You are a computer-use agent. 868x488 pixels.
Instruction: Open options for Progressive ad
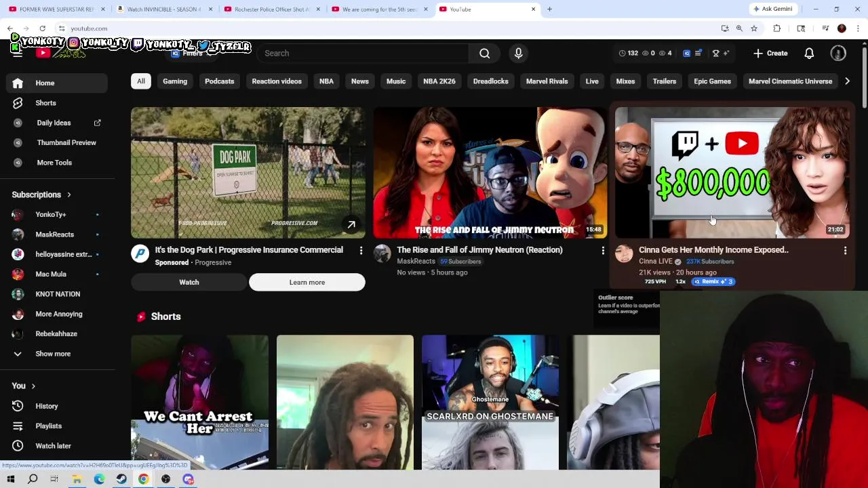coord(361,251)
